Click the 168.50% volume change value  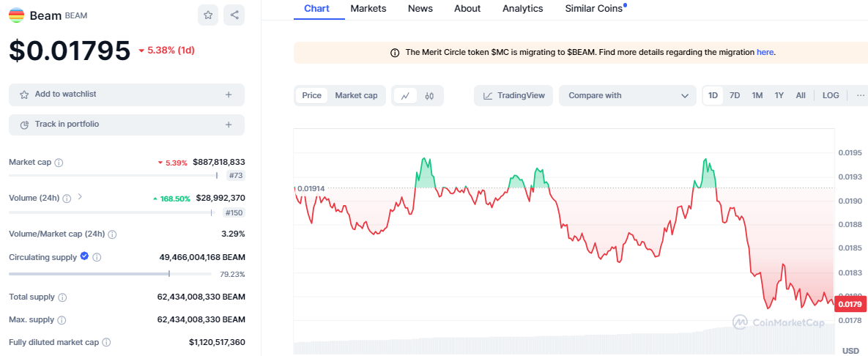pyautogui.click(x=171, y=199)
